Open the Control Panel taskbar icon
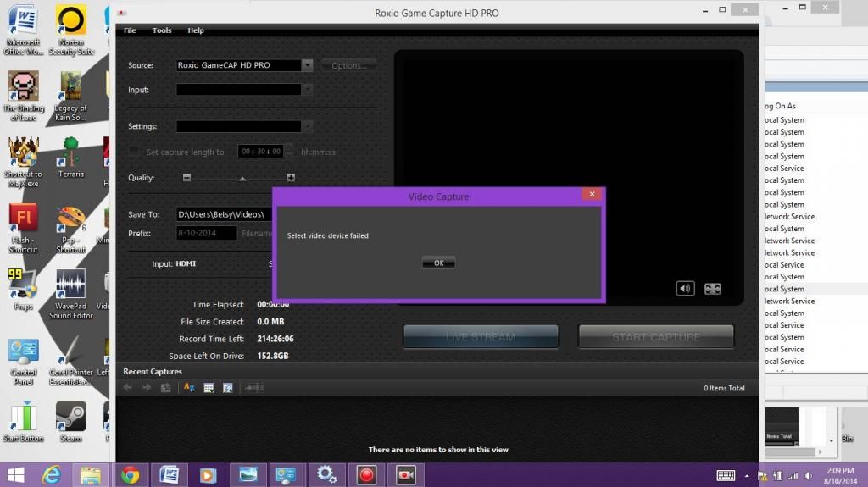Viewport: 868px width, 487px height. (287, 475)
